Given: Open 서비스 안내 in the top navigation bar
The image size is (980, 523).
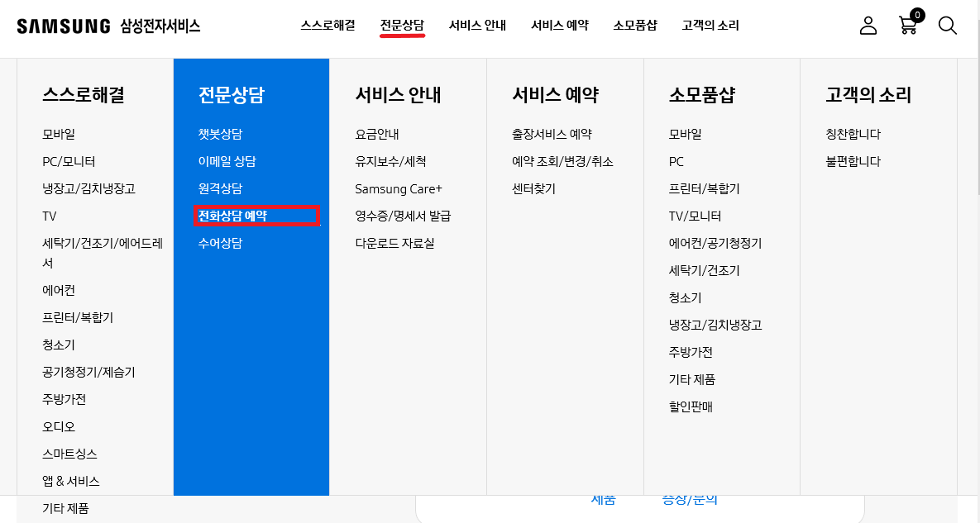Looking at the screenshot, I should 477,26.
